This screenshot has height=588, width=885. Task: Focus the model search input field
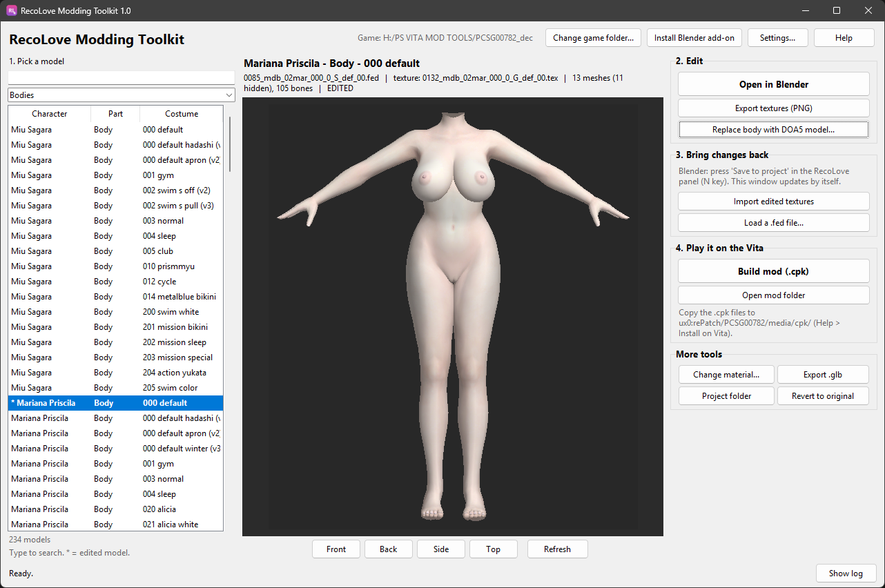(x=121, y=77)
